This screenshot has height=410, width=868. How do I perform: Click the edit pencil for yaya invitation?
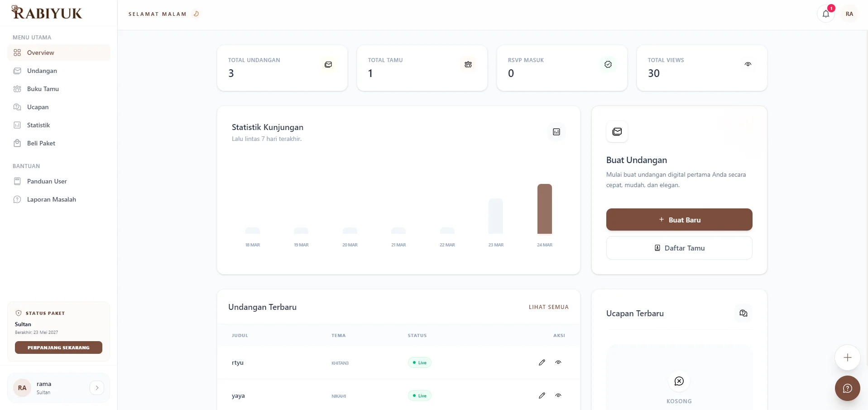542,396
